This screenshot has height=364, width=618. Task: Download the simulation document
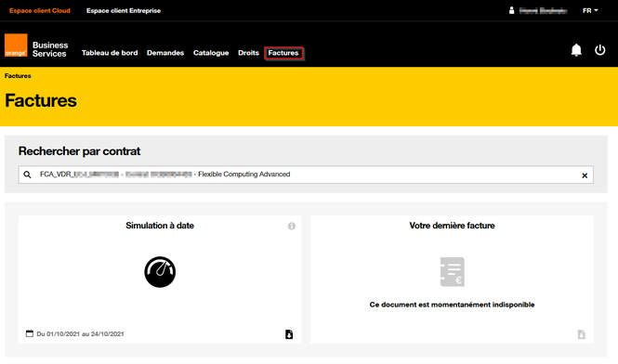pyautogui.click(x=289, y=334)
